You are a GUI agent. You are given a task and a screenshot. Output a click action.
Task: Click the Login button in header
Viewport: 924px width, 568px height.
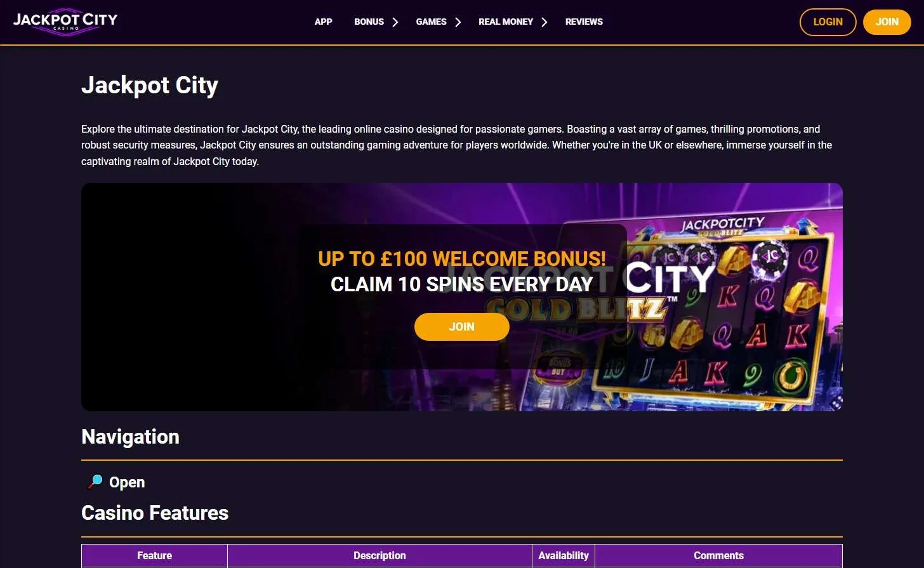point(828,22)
